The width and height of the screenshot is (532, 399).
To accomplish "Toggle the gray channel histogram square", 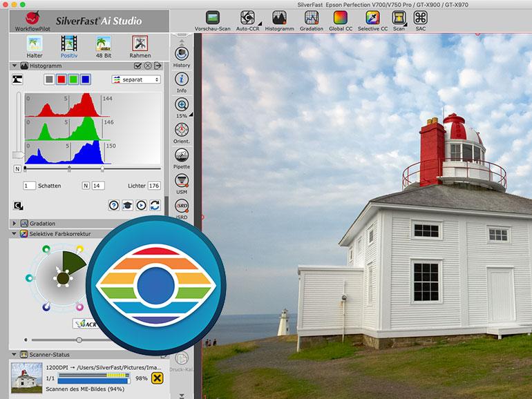I will point(49,79).
